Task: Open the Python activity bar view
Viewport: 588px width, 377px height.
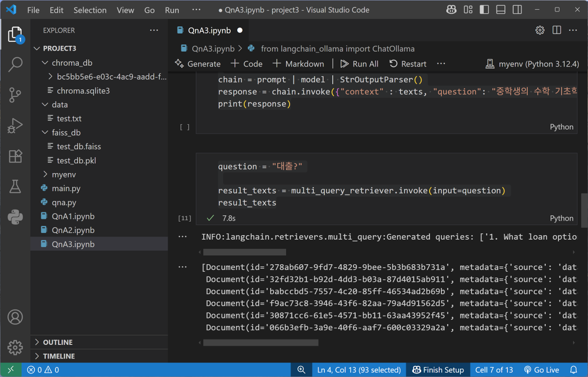Action: pos(15,217)
